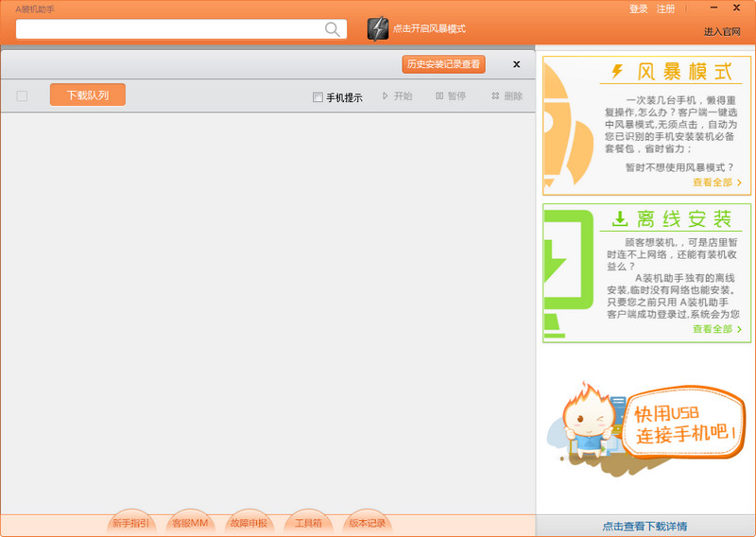
Task: Close the download queue panel
Action: (516, 64)
